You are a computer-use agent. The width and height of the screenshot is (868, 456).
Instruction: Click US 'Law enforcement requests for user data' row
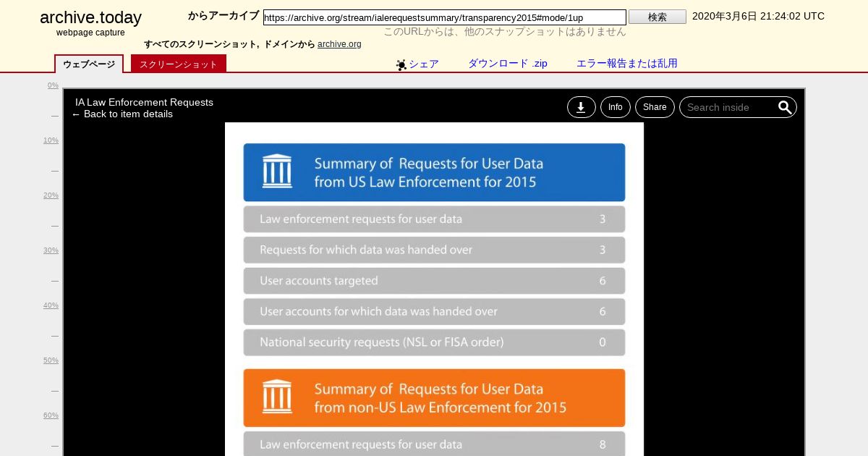point(434,219)
